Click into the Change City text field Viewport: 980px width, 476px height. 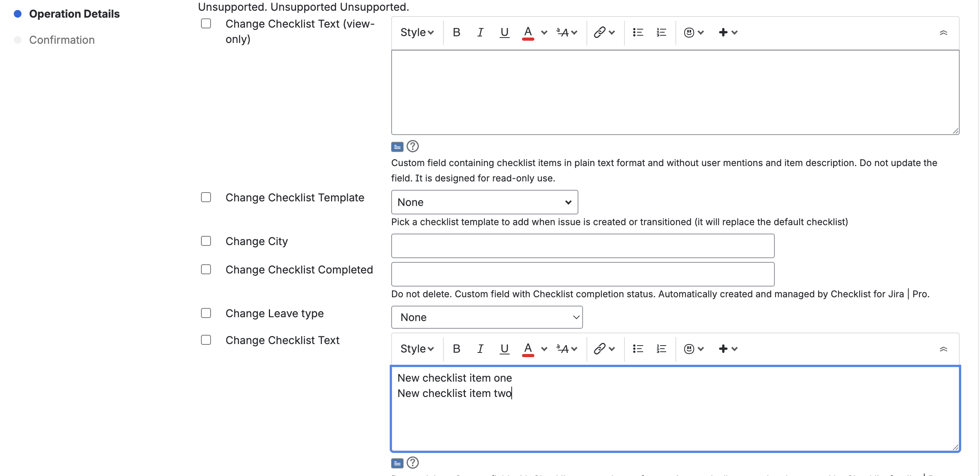click(582, 246)
